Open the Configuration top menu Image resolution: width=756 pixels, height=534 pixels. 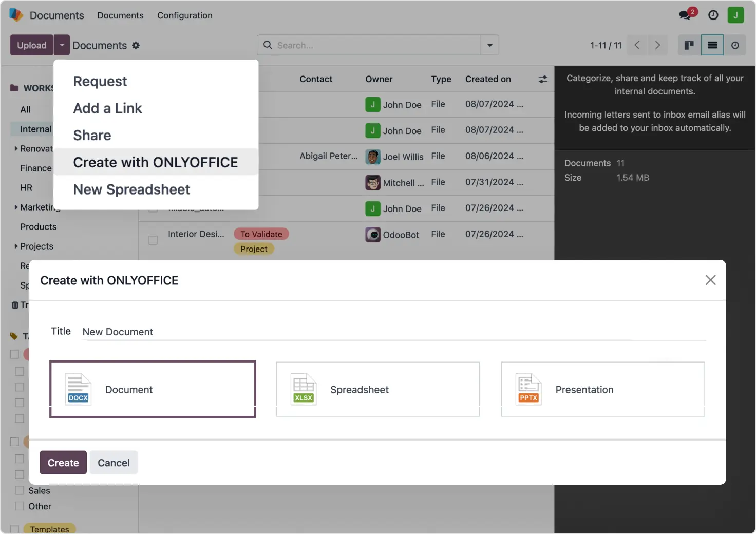pos(185,15)
